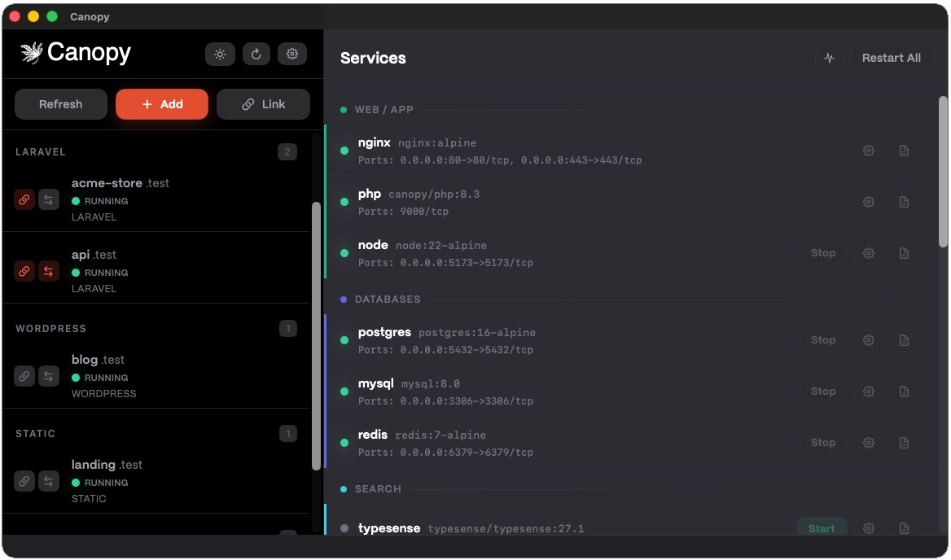Toggle link icon for blog.test
Screen dimensions: 951x560
(x=24, y=376)
